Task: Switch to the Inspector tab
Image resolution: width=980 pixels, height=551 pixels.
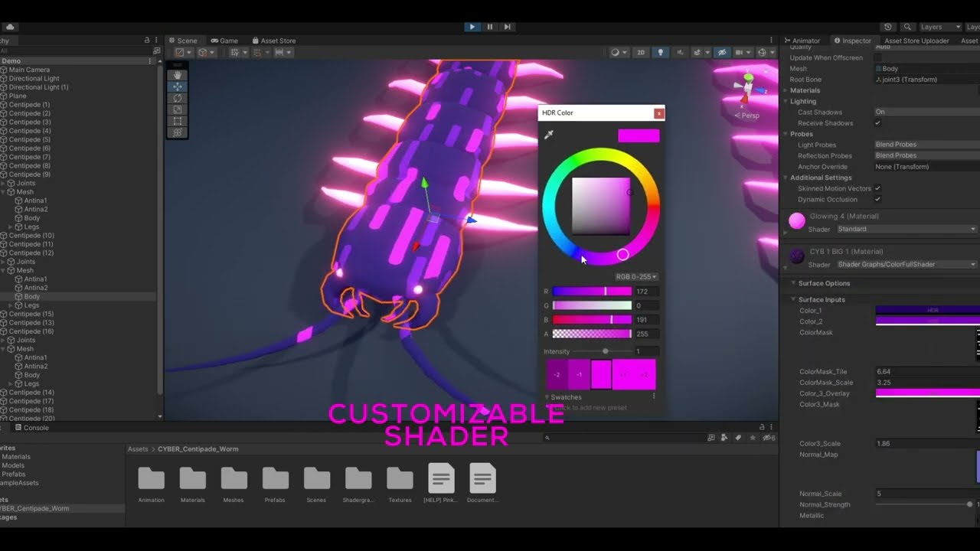Action: click(x=853, y=41)
